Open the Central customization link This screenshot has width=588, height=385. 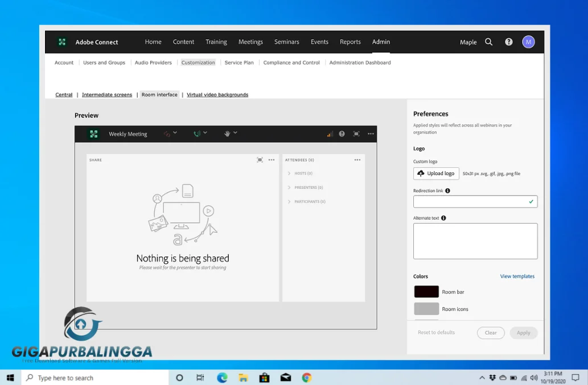tap(64, 95)
